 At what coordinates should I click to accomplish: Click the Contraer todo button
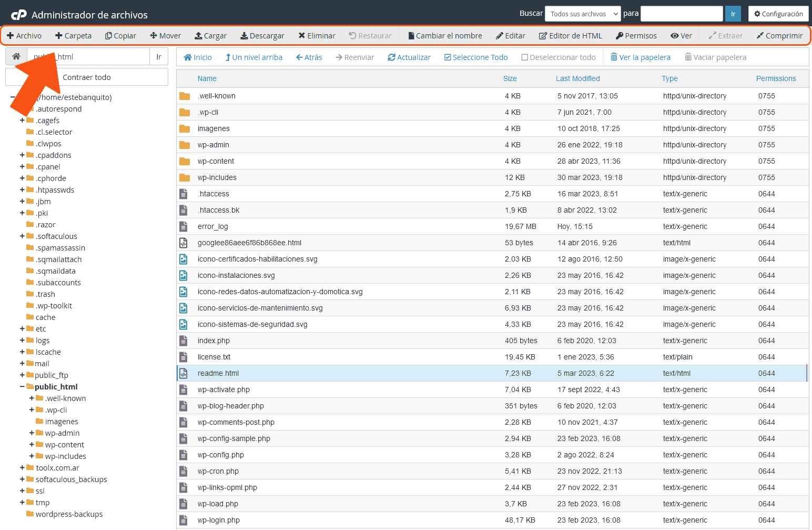(x=87, y=77)
